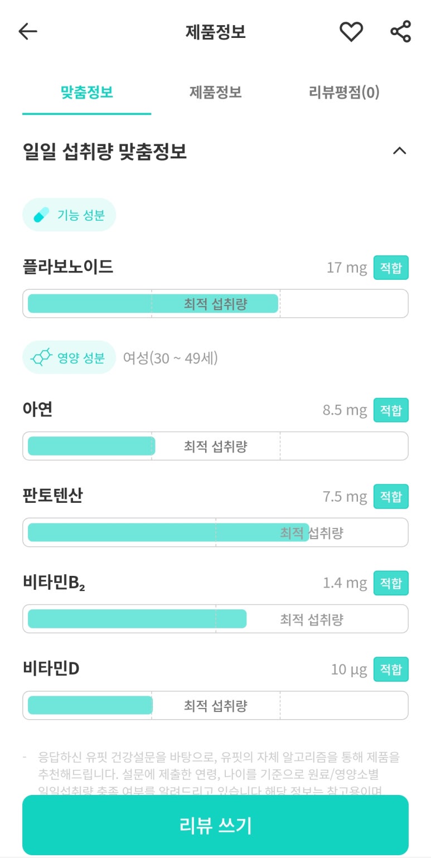
Task: Tap the pill icon in 기능 성분 badge
Action: coord(42,215)
